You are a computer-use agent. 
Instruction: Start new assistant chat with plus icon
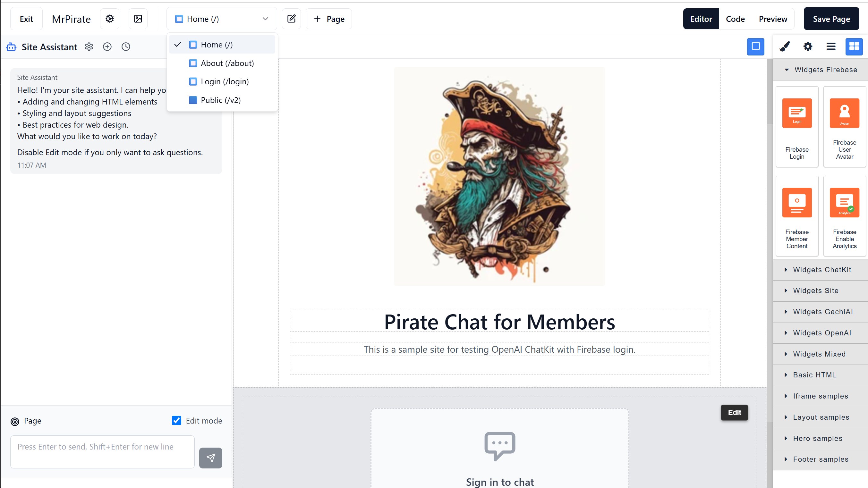pyautogui.click(x=107, y=47)
